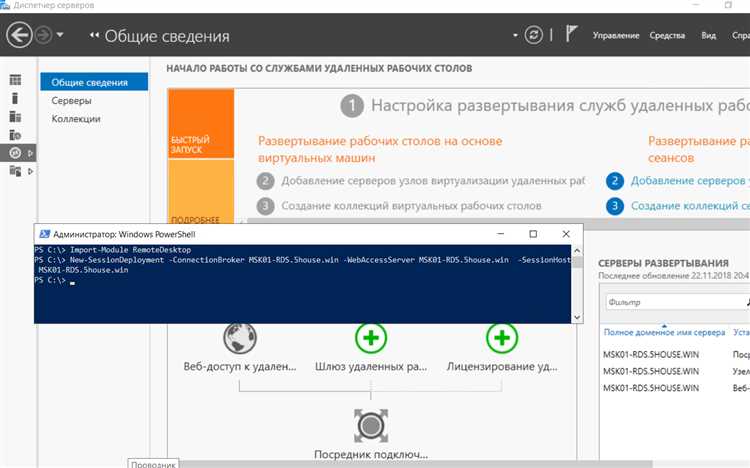The image size is (750, 468).
Task: Click the forward navigation arrow in the header
Action: click(x=44, y=35)
